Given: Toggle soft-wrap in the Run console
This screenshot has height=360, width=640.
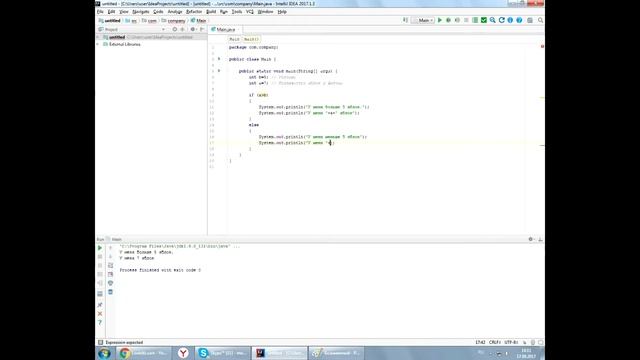Looking at the screenshot, I should [111, 265].
